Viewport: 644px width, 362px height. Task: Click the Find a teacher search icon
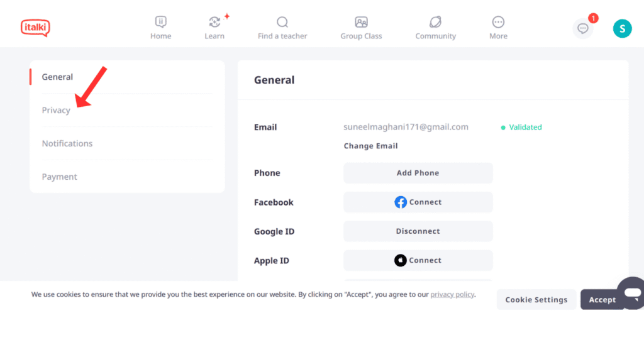(282, 23)
